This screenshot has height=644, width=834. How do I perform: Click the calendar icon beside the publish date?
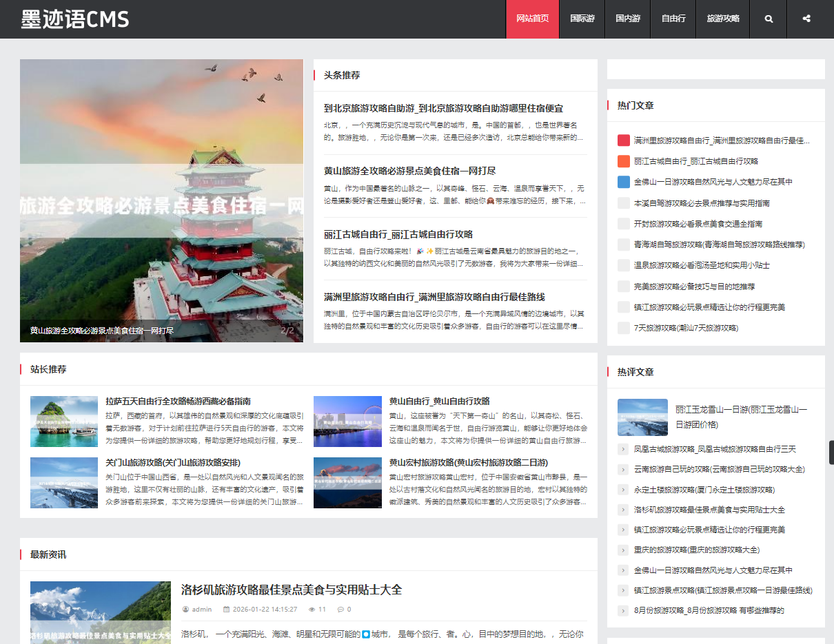pos(227,610)
